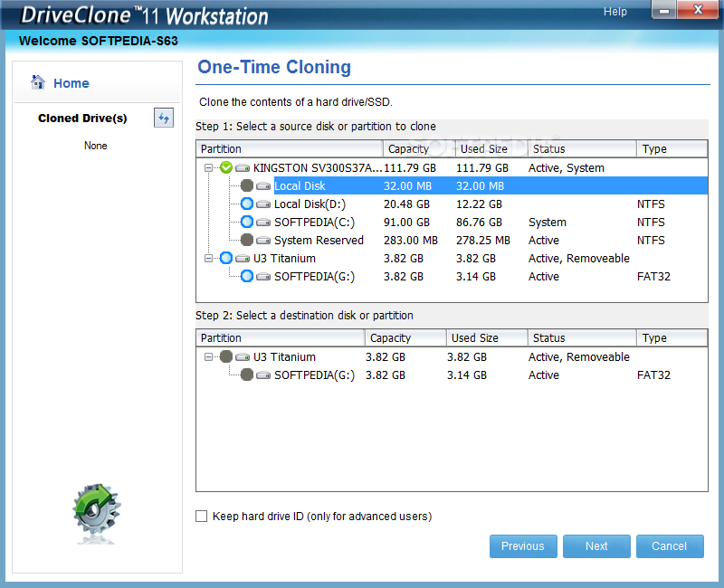Screen dimensions: 724x588
Task: Click the Cloned Drive(s) heading
Action: pos(82,119)
